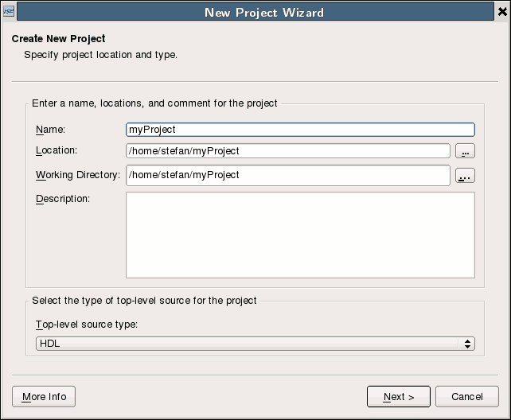Click the "Name:" label
This screenshot has height=420, width=511.
click(50, 129)
